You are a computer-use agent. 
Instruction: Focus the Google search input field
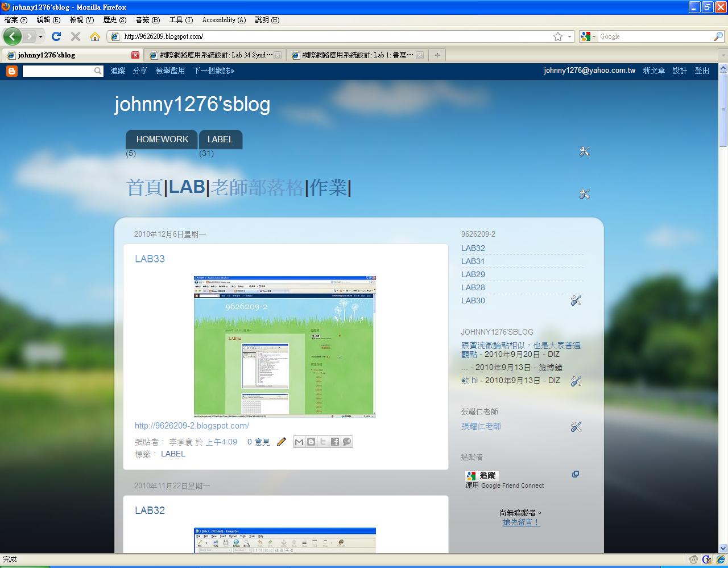(655, 36)
